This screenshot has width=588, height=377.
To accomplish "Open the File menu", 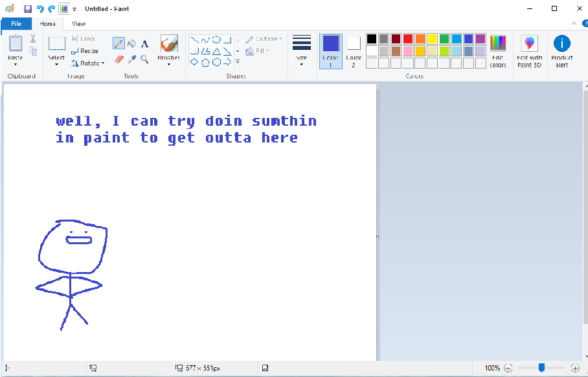I will click(16, 24).
